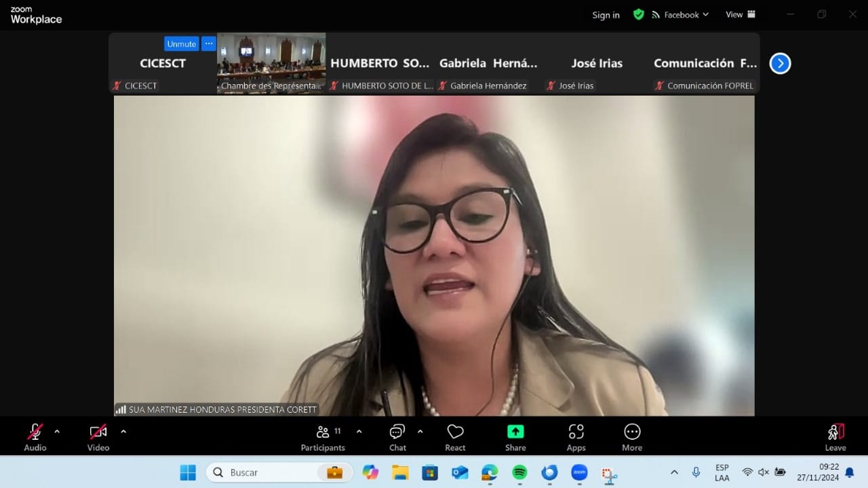The width and height of the screenshot is (868, 488).
Task: Click the taskbar Buscar search field
Action: click(279, 472)
